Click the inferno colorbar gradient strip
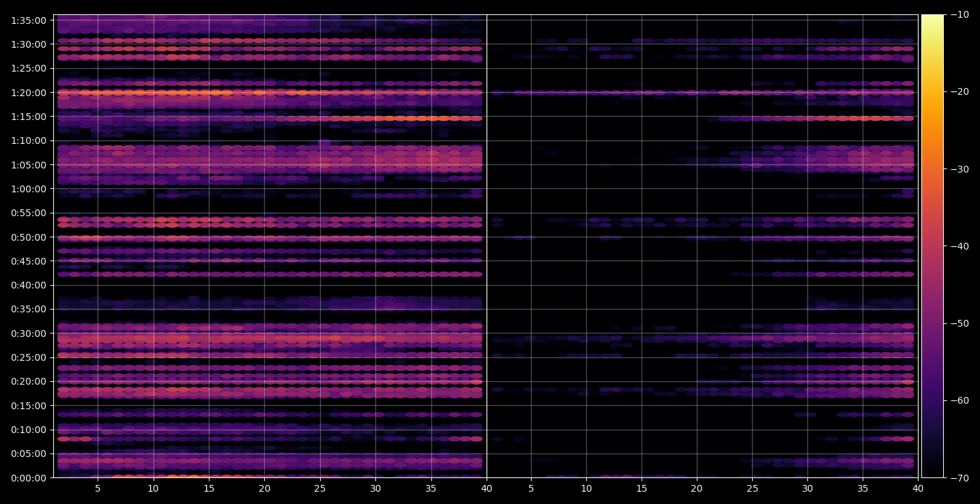This screenshot has height=504, width=980. click(x=932, y=246)
